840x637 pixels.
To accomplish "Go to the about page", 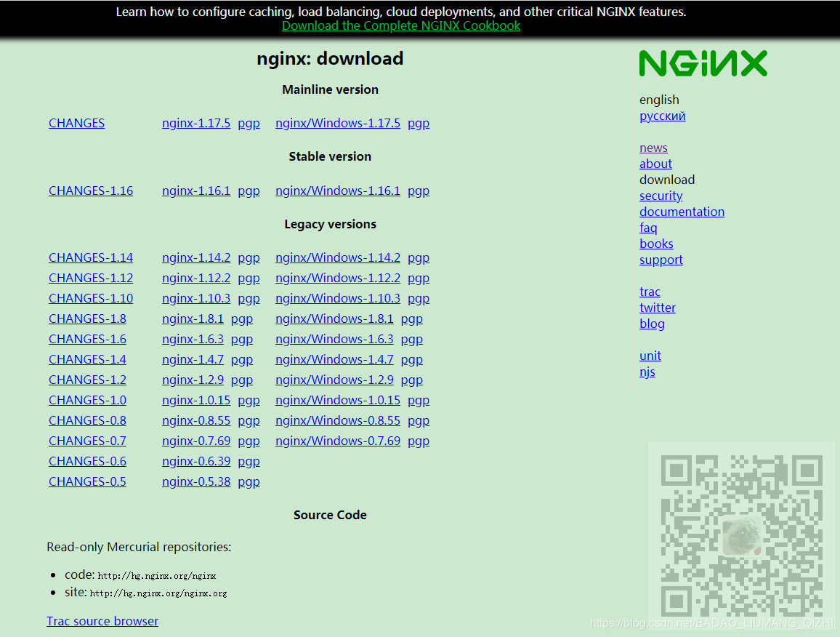I will 655,164.
